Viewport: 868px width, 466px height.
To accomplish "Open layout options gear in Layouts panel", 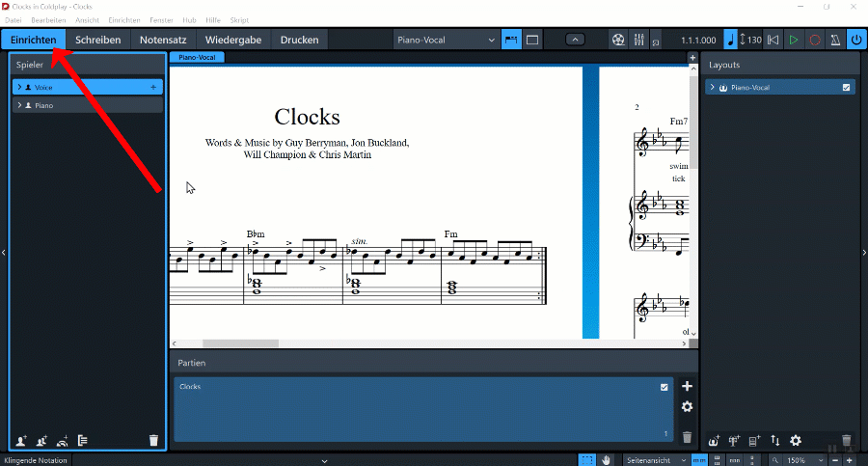I will click(x=796, y=441).
